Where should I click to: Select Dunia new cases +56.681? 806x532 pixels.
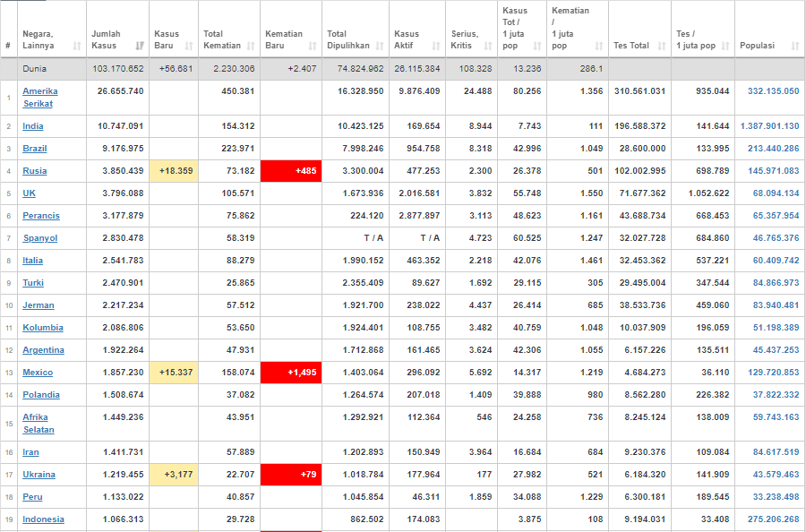[176, 68]
